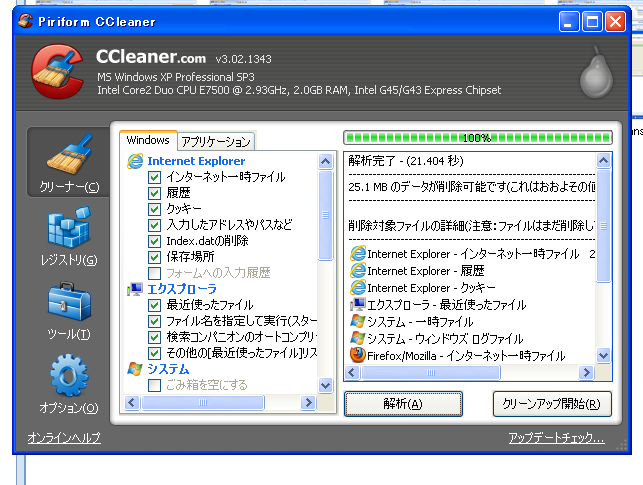Click left arrow of the checklist horizontal scrollbar
The width and height of the screenshot is (643, 485).
pos(131,403)
